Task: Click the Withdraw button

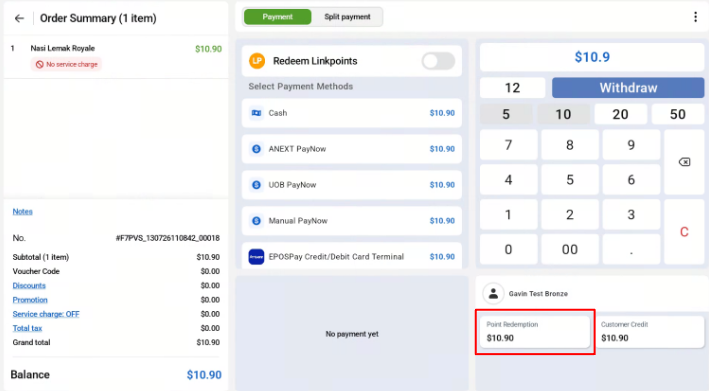Action: (628, 88)
